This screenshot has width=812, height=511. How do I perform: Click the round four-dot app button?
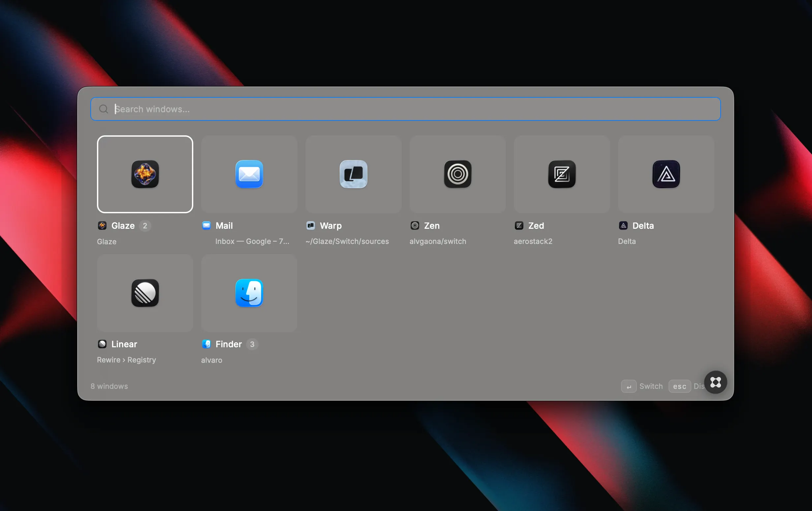click(716, 382)
